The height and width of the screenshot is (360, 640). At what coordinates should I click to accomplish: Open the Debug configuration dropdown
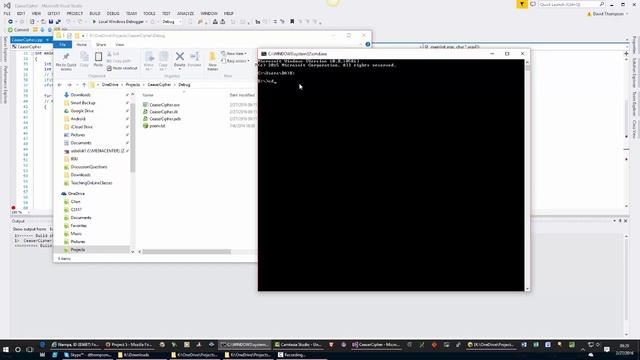coord(172,22)
